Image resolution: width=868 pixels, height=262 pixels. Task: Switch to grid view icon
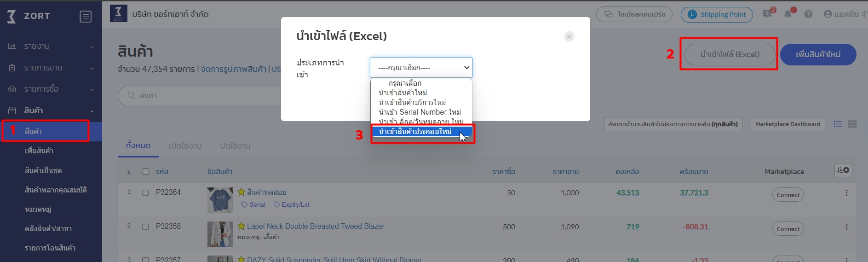tap(852, 124)
